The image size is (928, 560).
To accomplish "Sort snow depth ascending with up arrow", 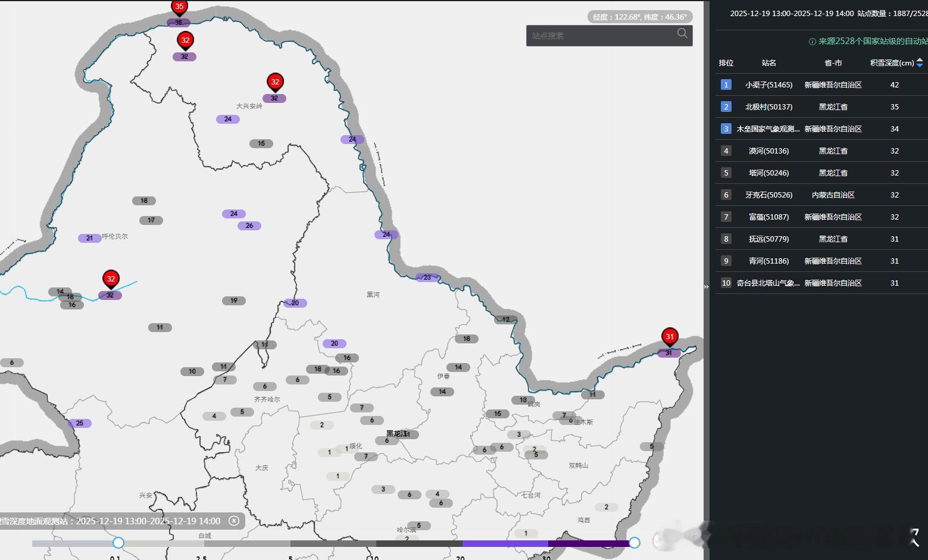I will tap(920, 60).
